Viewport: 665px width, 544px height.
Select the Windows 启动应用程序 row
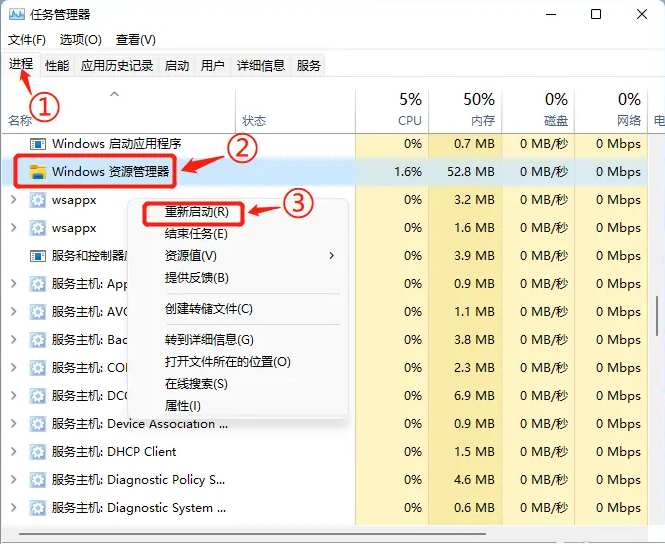tap(324, 144)
